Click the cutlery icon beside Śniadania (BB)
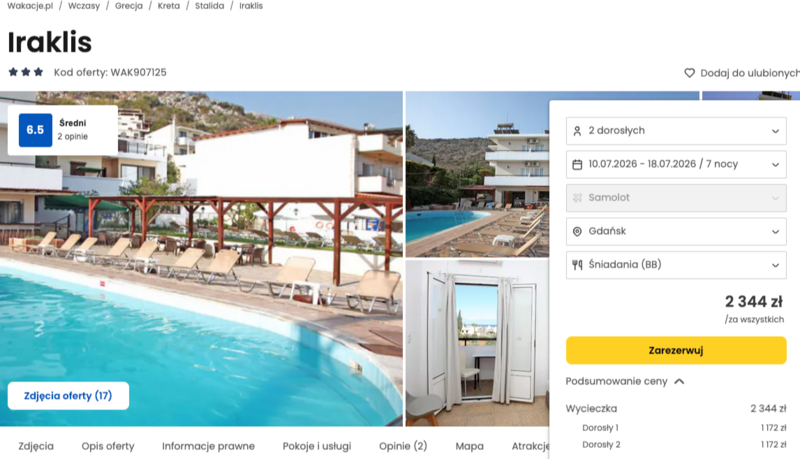This screenshot has height=459, width=800. [x=577, y=265]
